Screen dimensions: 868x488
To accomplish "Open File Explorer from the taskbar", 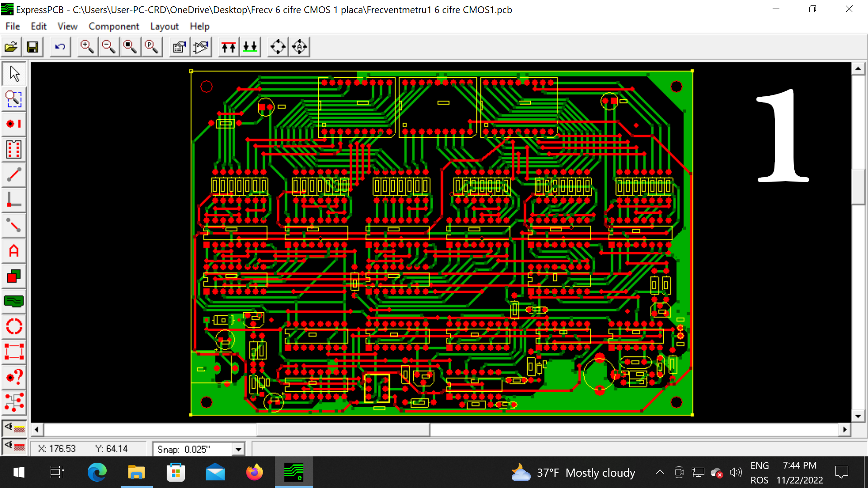I will pos(136,473).
